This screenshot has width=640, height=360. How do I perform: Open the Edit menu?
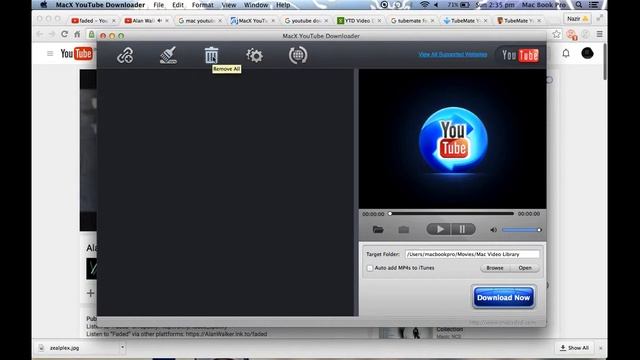pos(178,5)
